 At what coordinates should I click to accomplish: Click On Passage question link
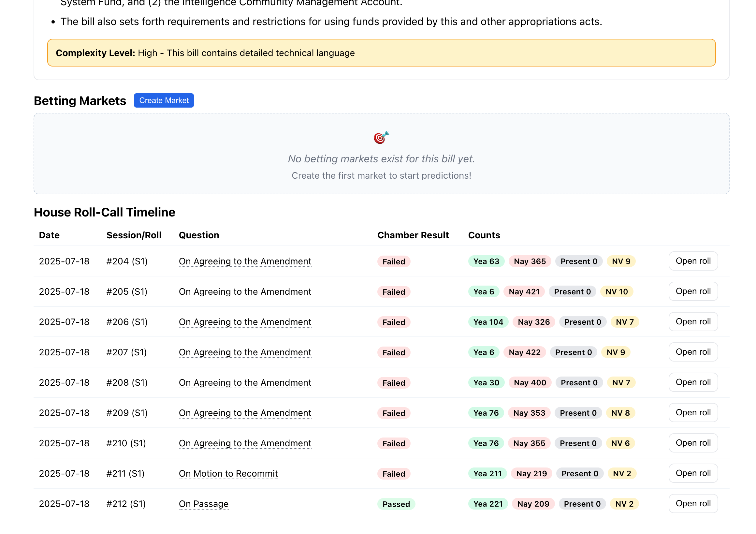click(203, 504)
